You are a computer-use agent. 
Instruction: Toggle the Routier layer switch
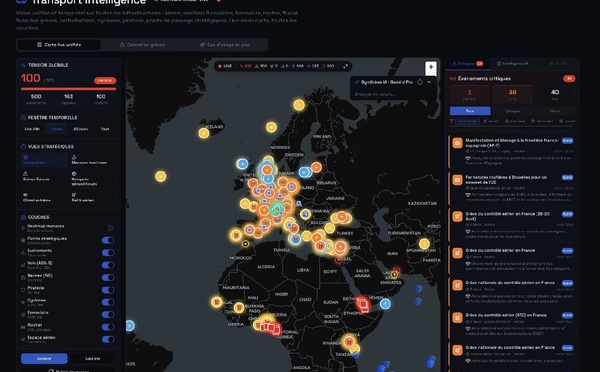point(108,327)
